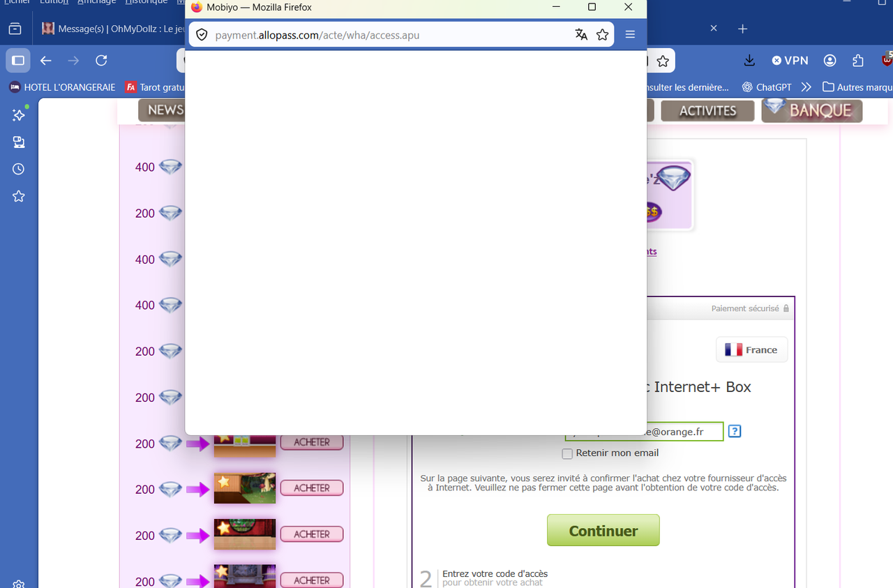Open the HOTEL L'ORANGERAIE bookmark
The image size is (893, 588).
point(62,87)
